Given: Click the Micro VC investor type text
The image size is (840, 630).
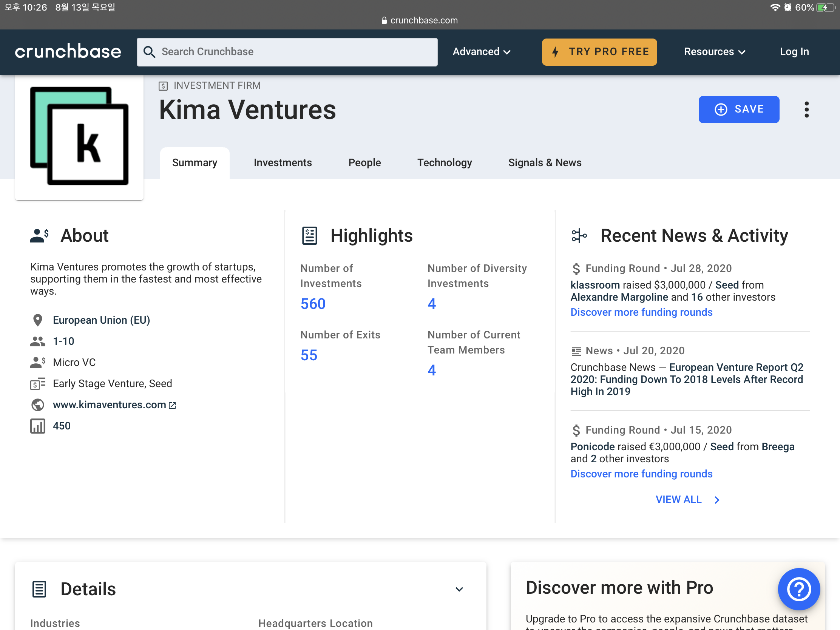Looking at the screenshot, I should tap(74, 363).
